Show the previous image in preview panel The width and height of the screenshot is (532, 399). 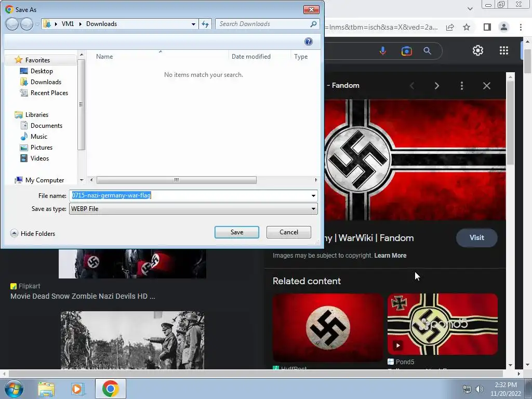tap(412, 86)
